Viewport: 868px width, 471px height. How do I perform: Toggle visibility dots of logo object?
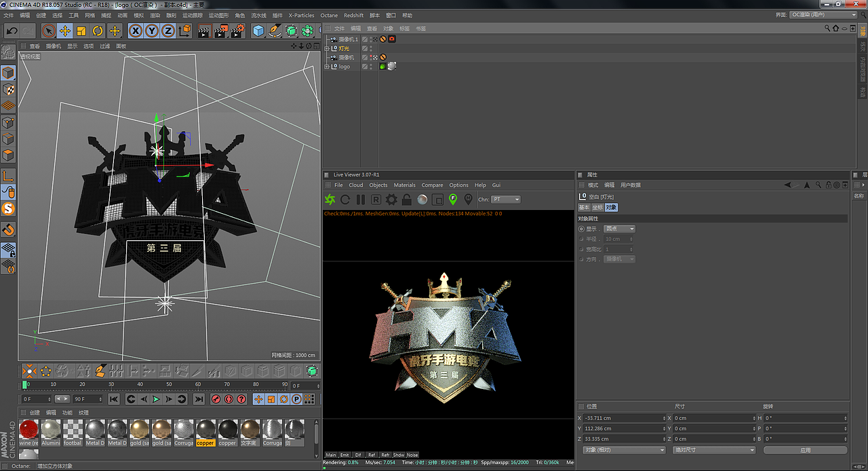click(x=372, y=67)
